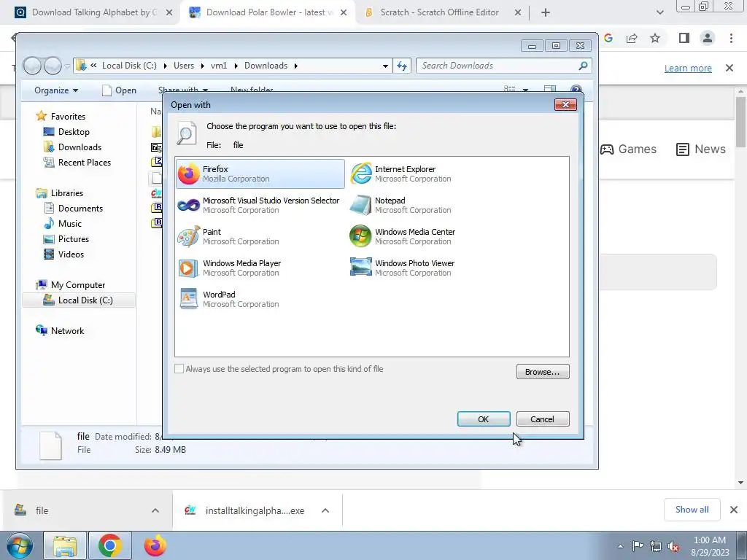The image size is (747, 560).
Task: Select Firefox in the Open with list
Action: point(260,174)
